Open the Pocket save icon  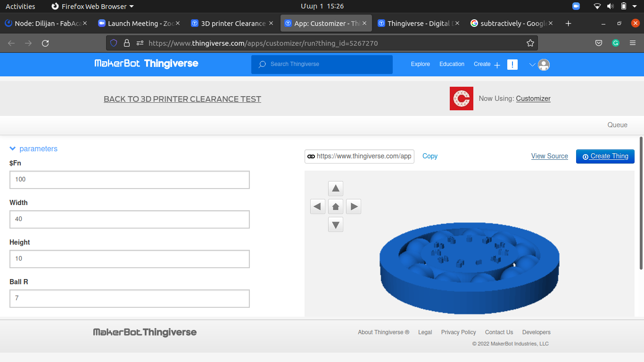tap(599, 43)
